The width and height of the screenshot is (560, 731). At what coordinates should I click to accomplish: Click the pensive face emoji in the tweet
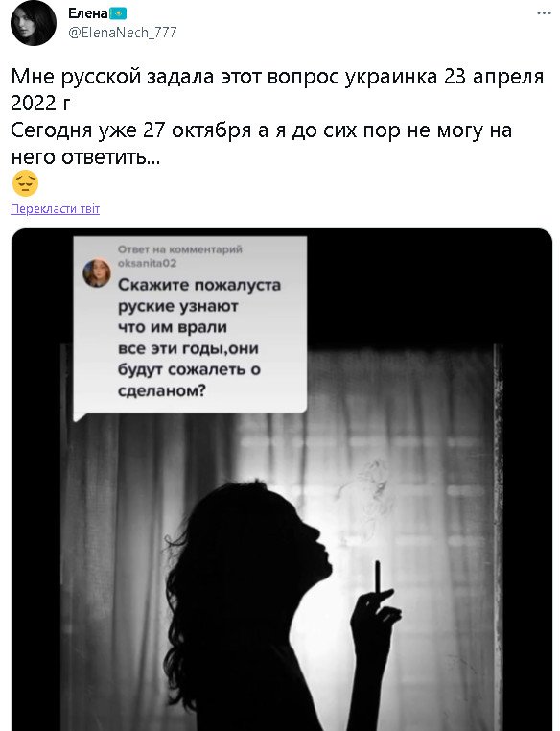(x=25, y=183)
